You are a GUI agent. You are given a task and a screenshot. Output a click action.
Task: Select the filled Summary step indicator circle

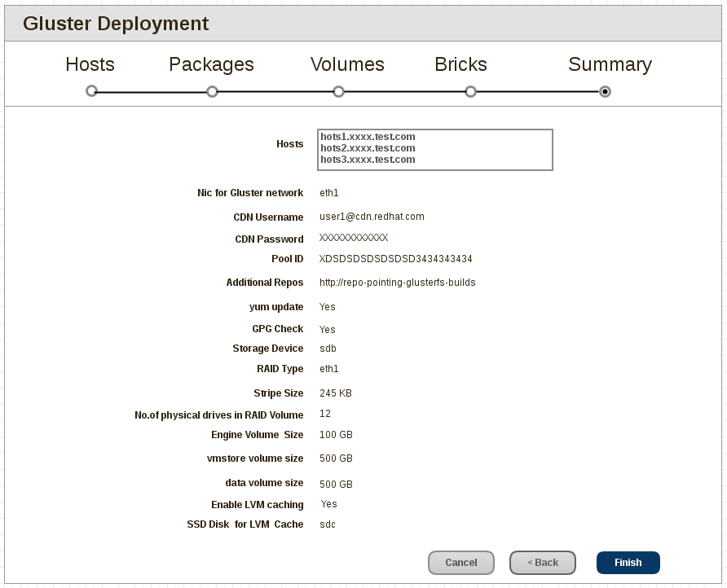pyautogui.click(x=605, y=91)
